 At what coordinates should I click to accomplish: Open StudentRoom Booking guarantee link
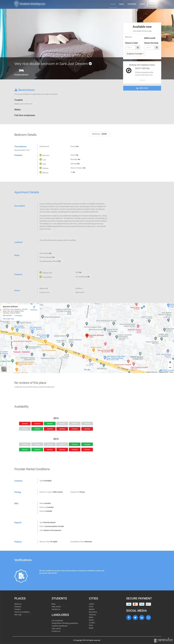pyautogui.click(x=65, y=623)
